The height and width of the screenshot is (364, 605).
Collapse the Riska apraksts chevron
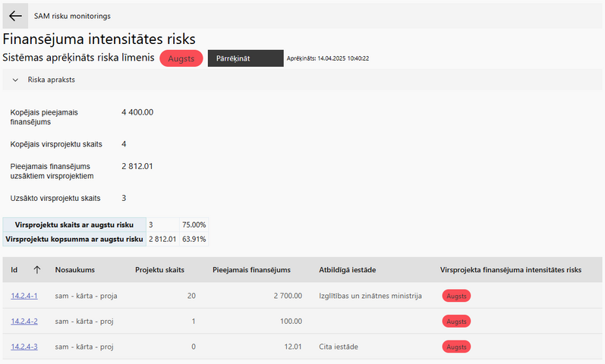point(15,80)
